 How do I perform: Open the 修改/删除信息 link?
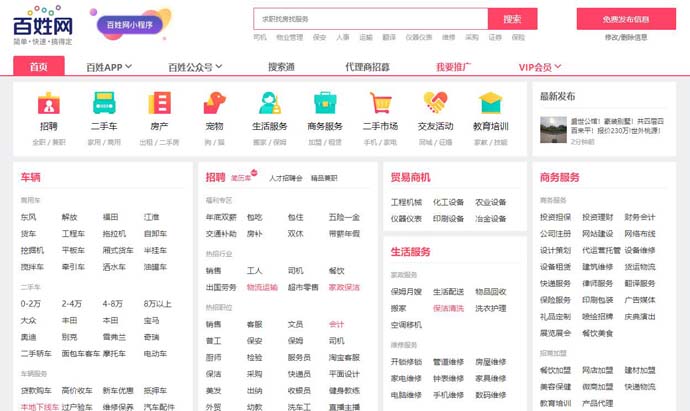(x=626, y=37)
